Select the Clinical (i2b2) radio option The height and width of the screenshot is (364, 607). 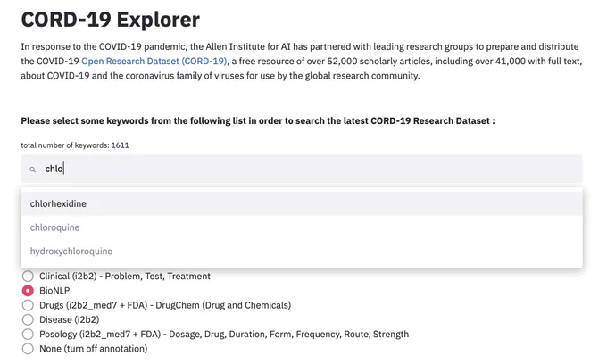coord(28,277)
